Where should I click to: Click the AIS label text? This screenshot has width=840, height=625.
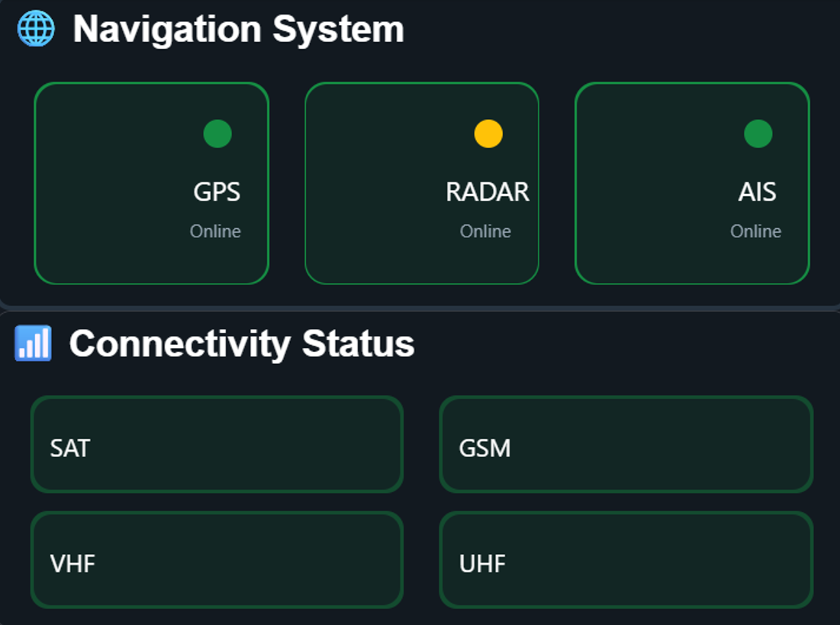757,192
